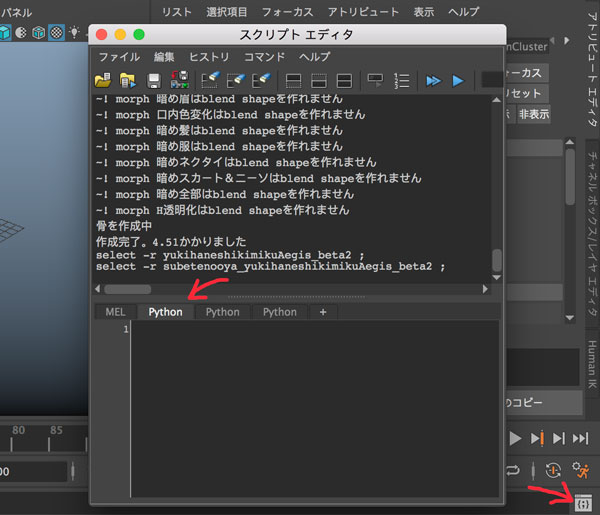Screen dimensions: 600x515
Task: Click the Source Script icon
Action: tap(128, 80)
